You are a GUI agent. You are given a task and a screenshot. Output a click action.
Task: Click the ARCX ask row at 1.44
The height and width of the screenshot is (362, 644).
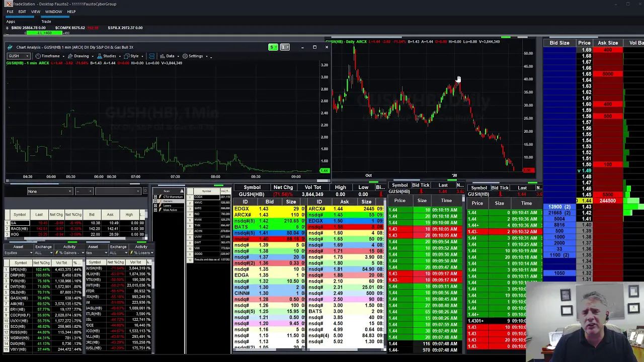(x=346, y=209)
